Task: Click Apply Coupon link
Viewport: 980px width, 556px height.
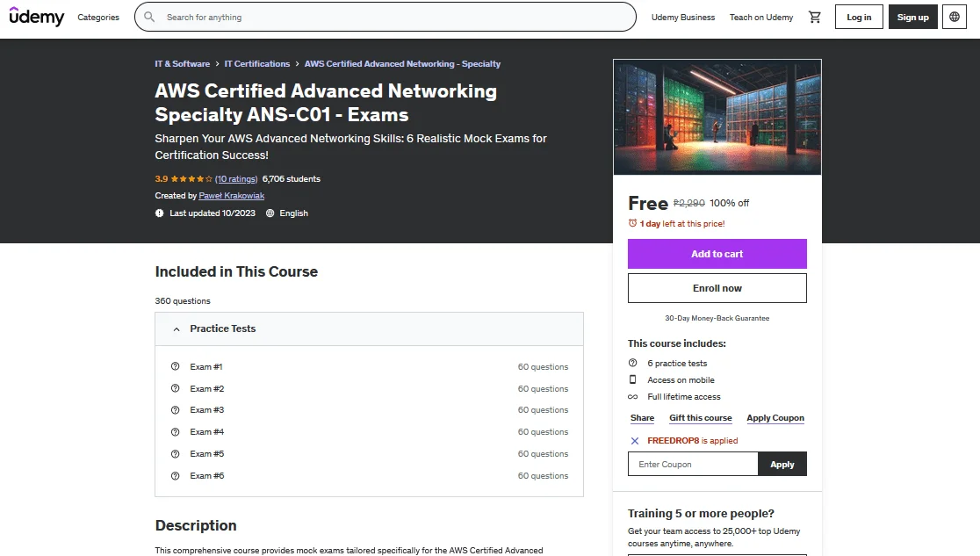Action: (775, 418)
